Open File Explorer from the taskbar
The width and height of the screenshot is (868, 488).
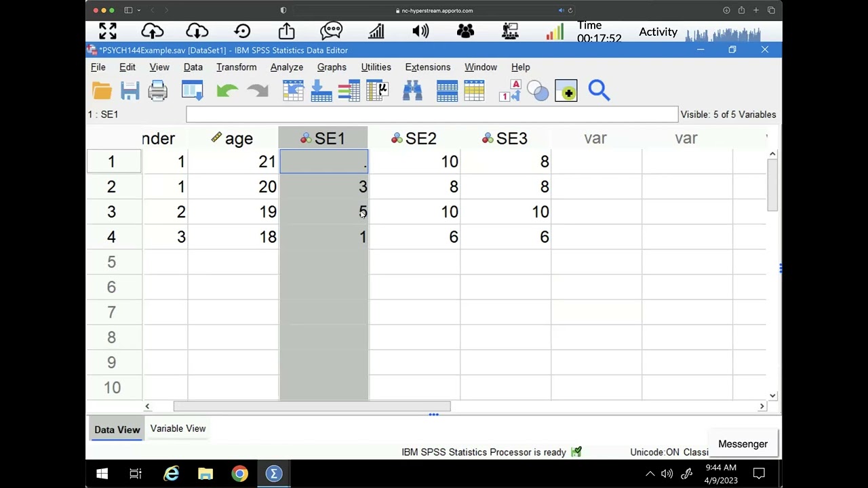click(x=205, y=474)
